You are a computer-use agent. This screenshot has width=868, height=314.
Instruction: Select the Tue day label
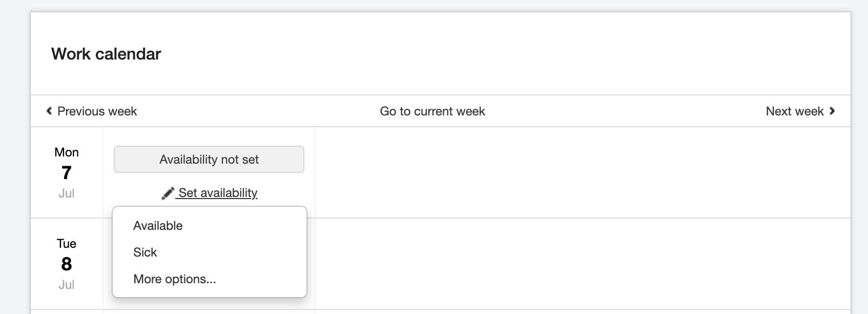click(67, 244)
